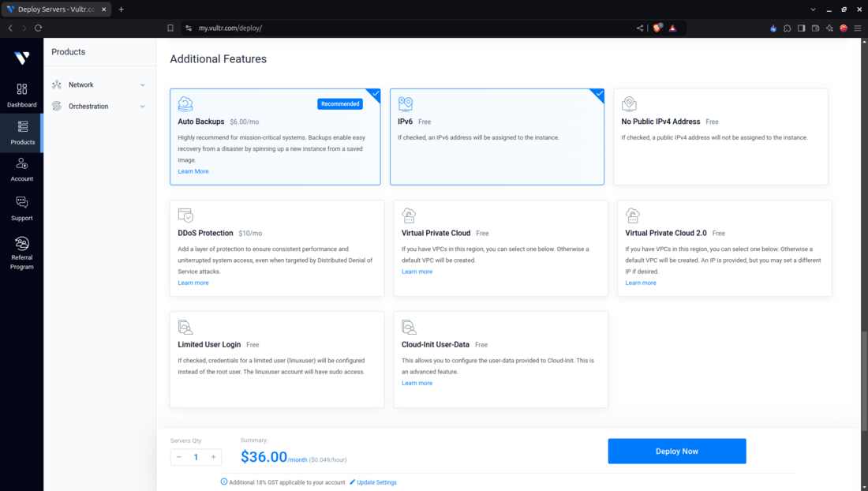Bookmark this page via bookmark icon
The height and width of the screenshot is (491, 868).
(170, 28)
